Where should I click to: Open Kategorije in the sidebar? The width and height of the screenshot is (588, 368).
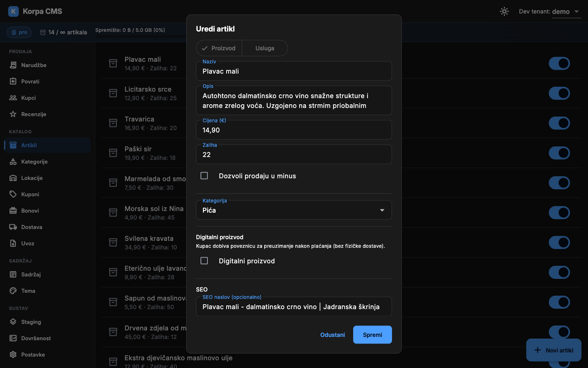tap(47, 162)
